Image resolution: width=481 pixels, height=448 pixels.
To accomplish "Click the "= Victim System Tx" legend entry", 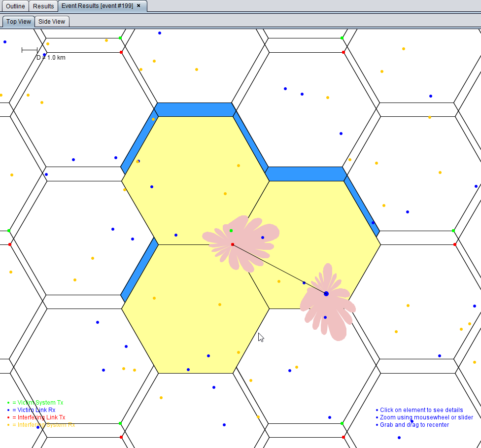I will (x=38, y=402).
